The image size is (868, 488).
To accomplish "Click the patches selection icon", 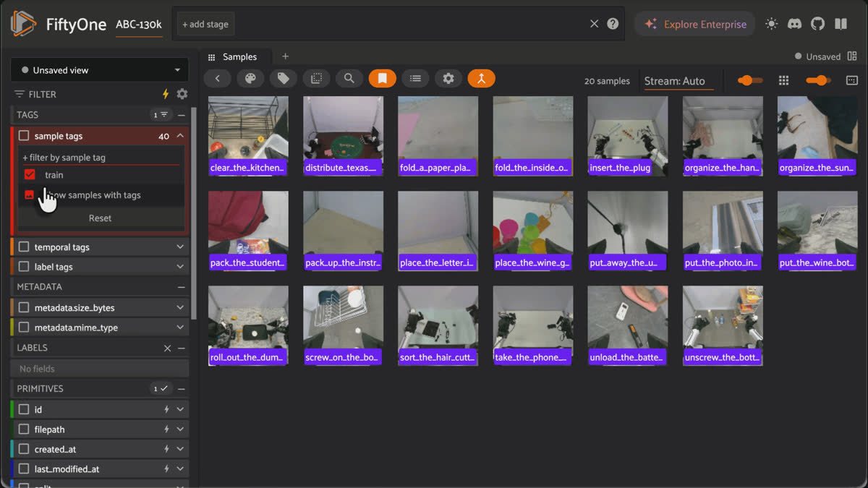I will (316, 79).
